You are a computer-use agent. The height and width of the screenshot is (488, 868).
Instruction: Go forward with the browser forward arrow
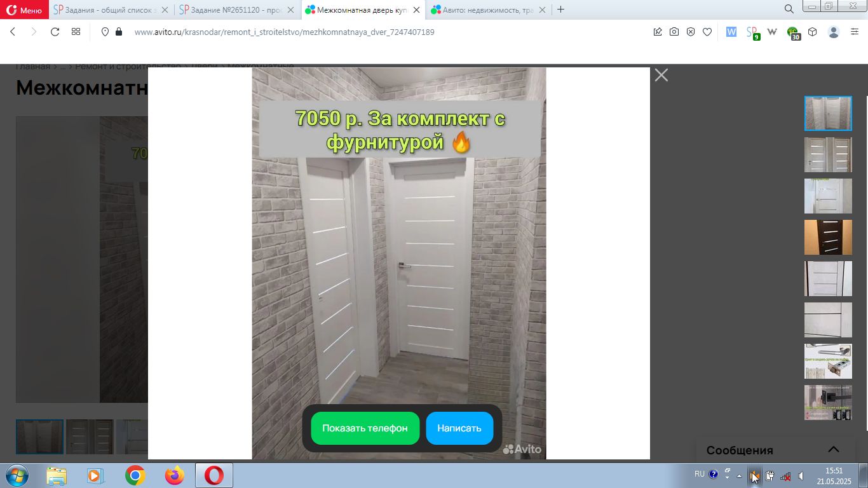(34, 32)
